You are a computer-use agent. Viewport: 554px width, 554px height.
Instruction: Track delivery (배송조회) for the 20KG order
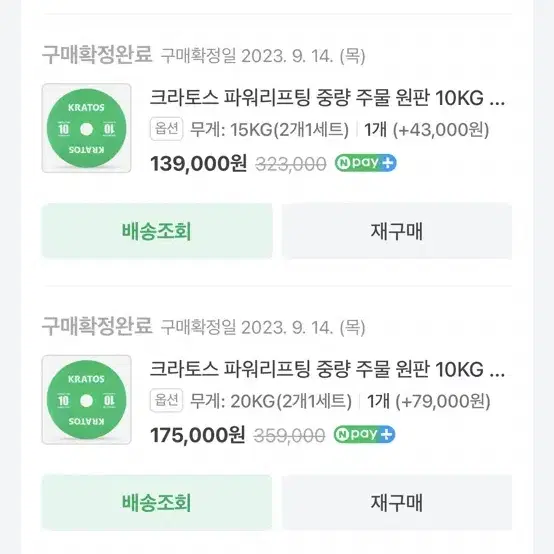pos(157,502)
